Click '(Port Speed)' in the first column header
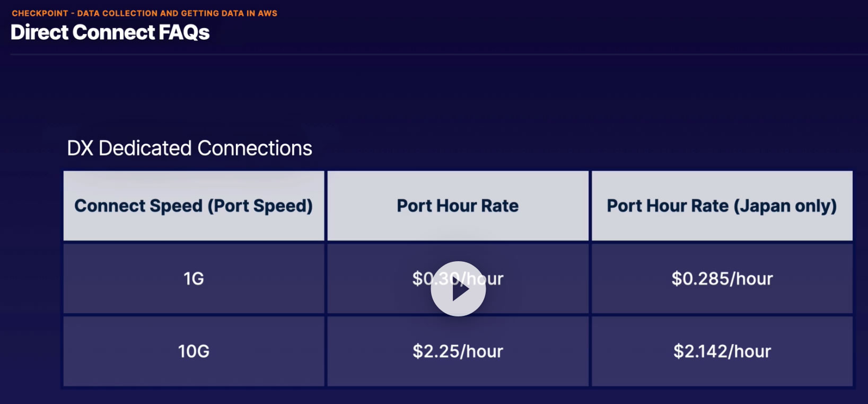The height and width of the screenshot is (404, 868). click(x=260, y=206)
